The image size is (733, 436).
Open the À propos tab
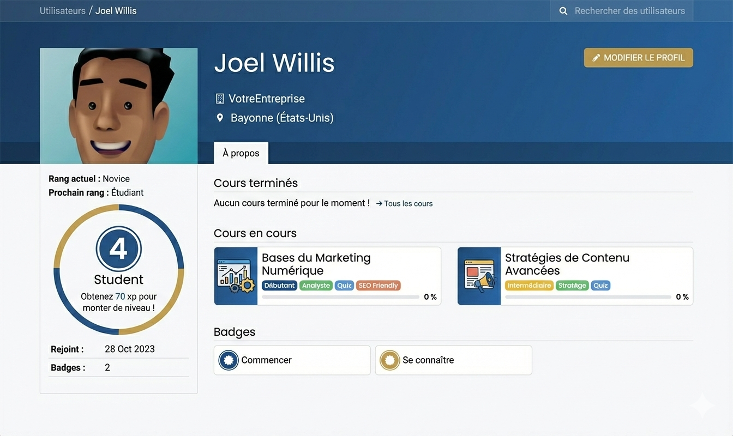pyautogui.click(x=241, y=153)
